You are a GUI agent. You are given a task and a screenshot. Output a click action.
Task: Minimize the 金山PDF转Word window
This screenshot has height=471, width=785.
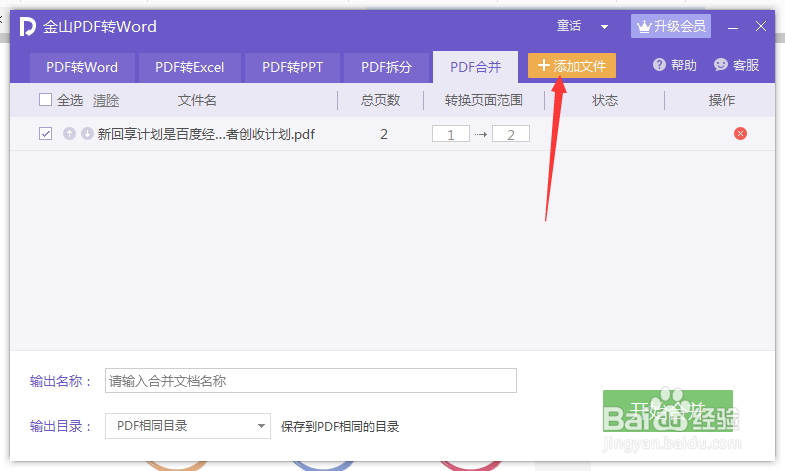click(x=733, y=27)
